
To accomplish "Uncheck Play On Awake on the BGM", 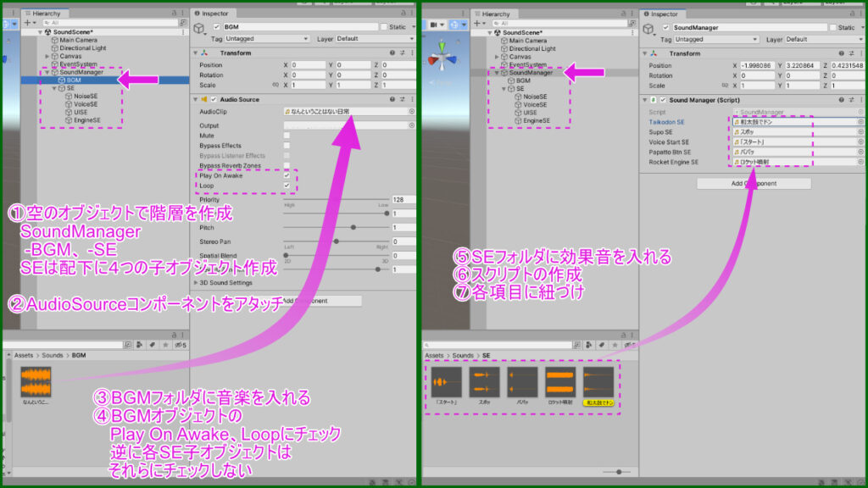I will (287, 175).
